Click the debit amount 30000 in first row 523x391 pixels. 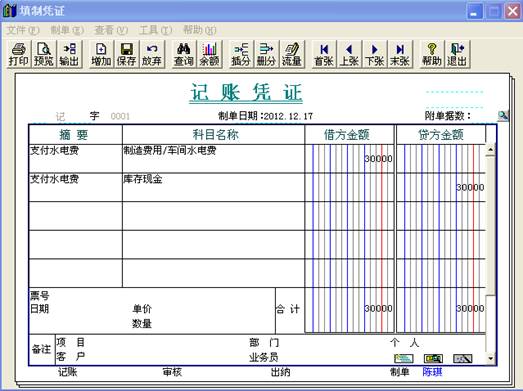pyautogui.click(x=378, y=158)
